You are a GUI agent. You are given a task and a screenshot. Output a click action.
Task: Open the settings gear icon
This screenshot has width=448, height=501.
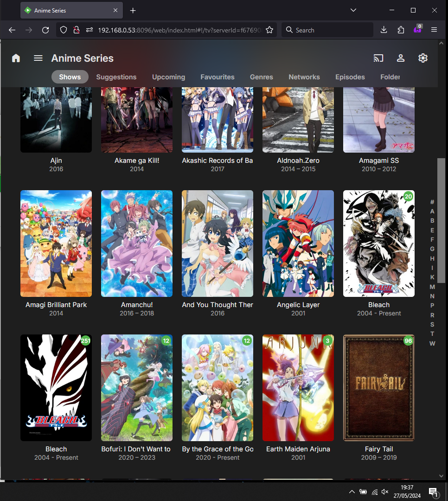423,58
